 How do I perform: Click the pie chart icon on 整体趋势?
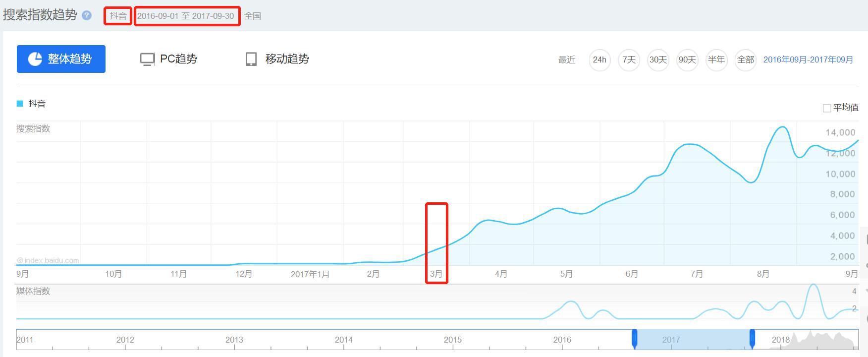click(x=35, y=59)
